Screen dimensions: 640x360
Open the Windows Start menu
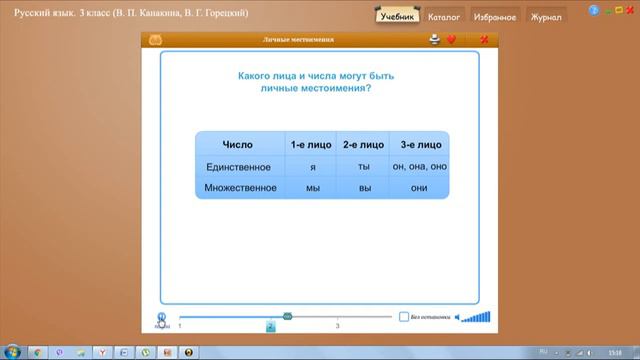pos(12,352)
